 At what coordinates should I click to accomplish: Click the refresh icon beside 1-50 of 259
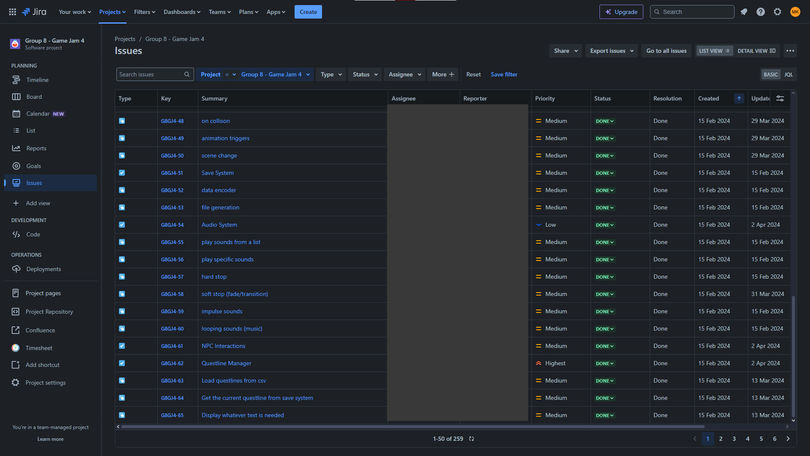472,439
